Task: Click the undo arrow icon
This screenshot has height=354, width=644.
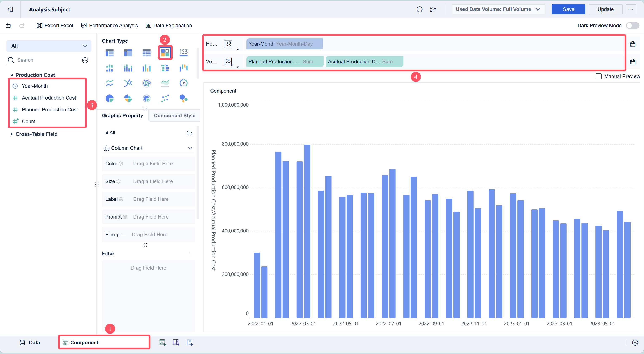Action: [x=8, y=26]
